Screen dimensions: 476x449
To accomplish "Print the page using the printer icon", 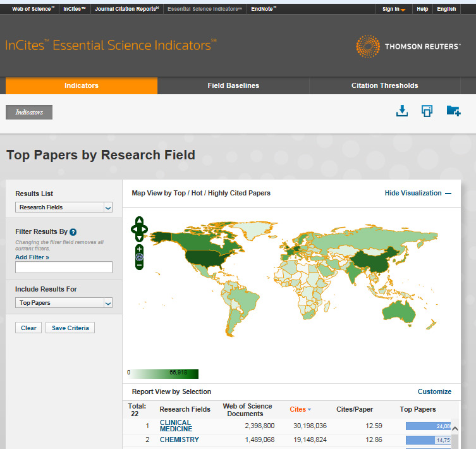I will 427,111.
